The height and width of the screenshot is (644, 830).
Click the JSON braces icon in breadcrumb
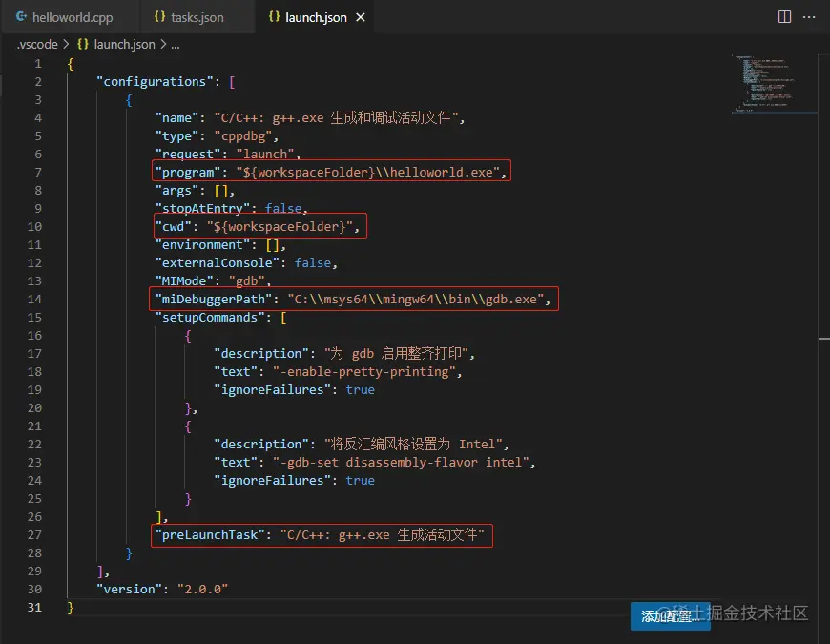point(83,45)
